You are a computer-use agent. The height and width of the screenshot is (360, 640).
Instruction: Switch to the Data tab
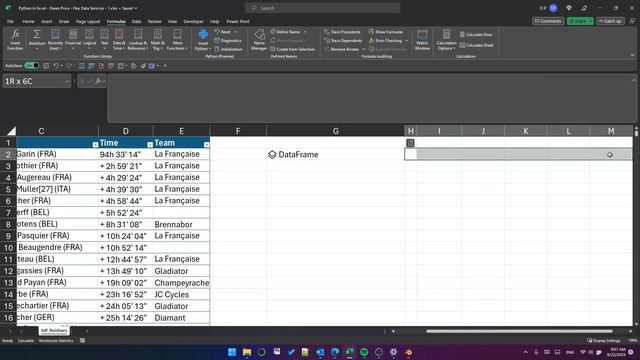tap(136, 21)
